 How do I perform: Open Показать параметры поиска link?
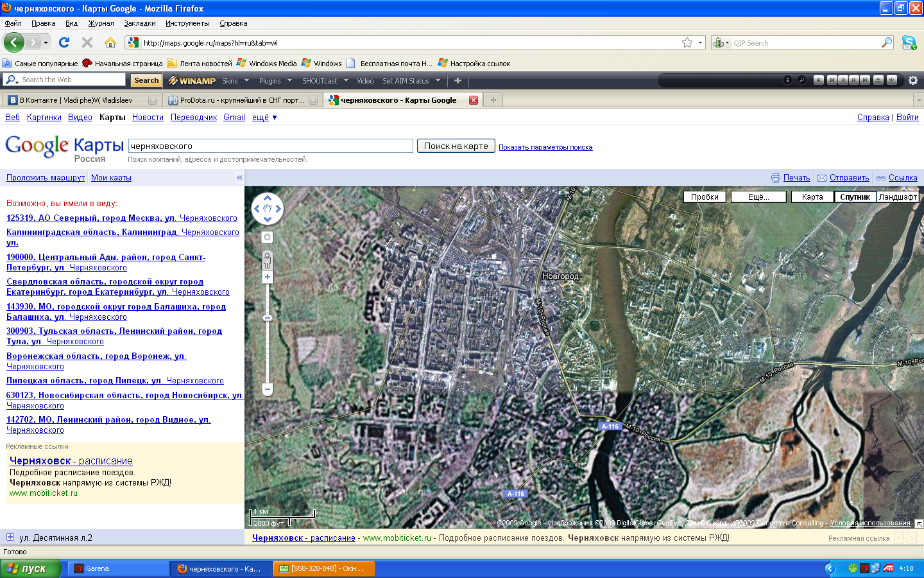pyautogui.click(x=545, y=147)
